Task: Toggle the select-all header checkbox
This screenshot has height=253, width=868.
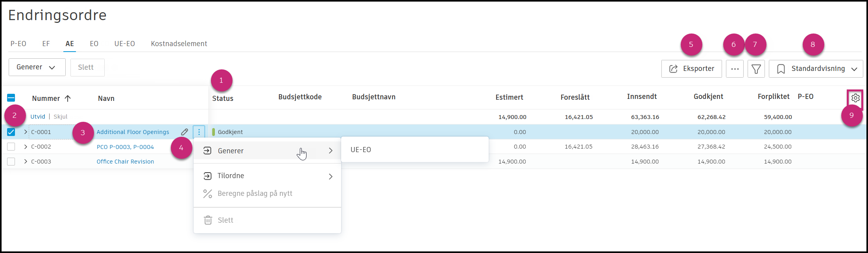Action: [x=11, y=98]
